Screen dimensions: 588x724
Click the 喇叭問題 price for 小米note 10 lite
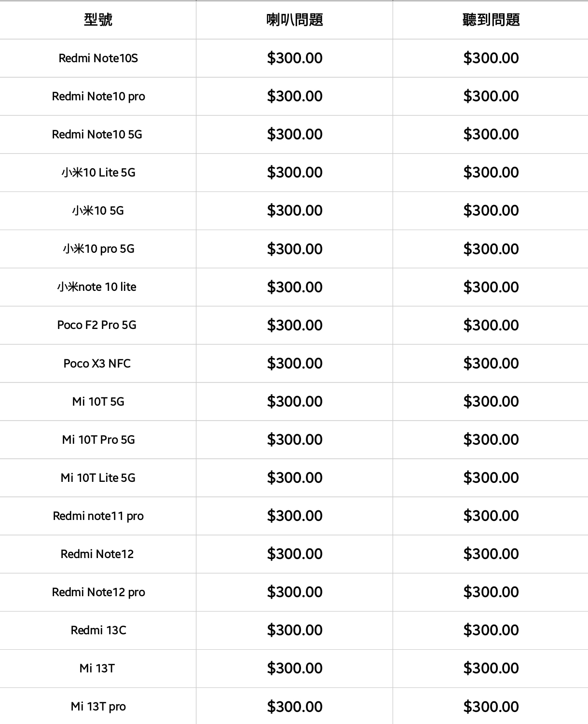(295, 287)
